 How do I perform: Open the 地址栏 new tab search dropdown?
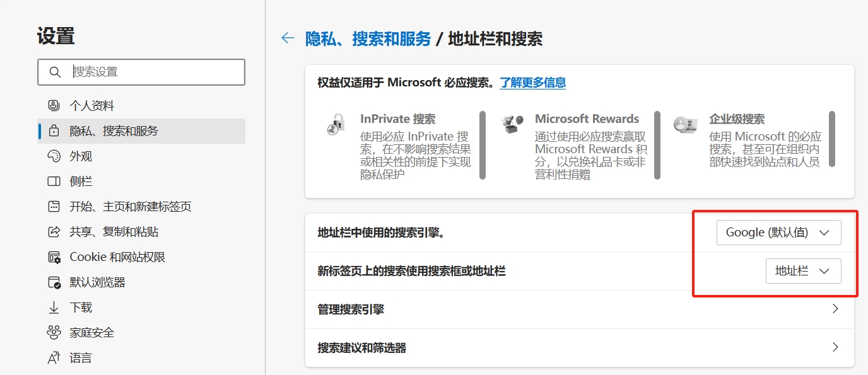[x=803, y=271]
